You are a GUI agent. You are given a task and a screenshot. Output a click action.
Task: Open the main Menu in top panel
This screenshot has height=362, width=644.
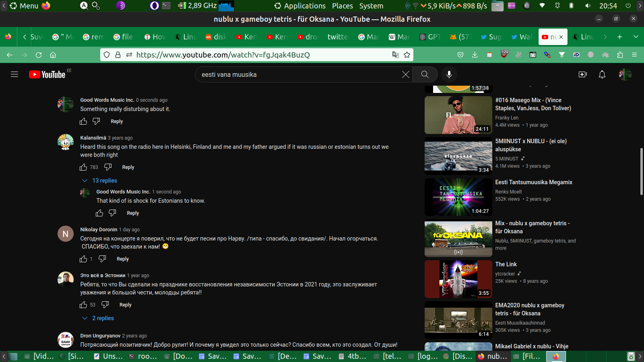pos(24,6)
